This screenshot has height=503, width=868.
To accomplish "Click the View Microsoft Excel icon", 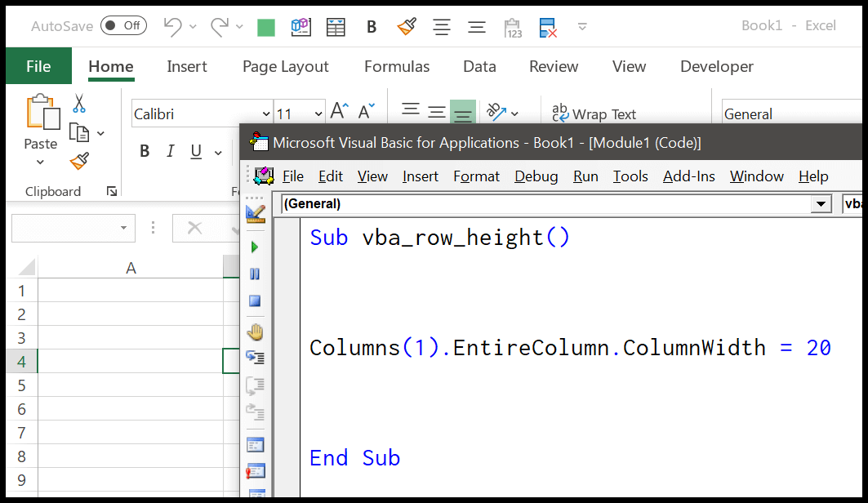I will tap(264, 176).
